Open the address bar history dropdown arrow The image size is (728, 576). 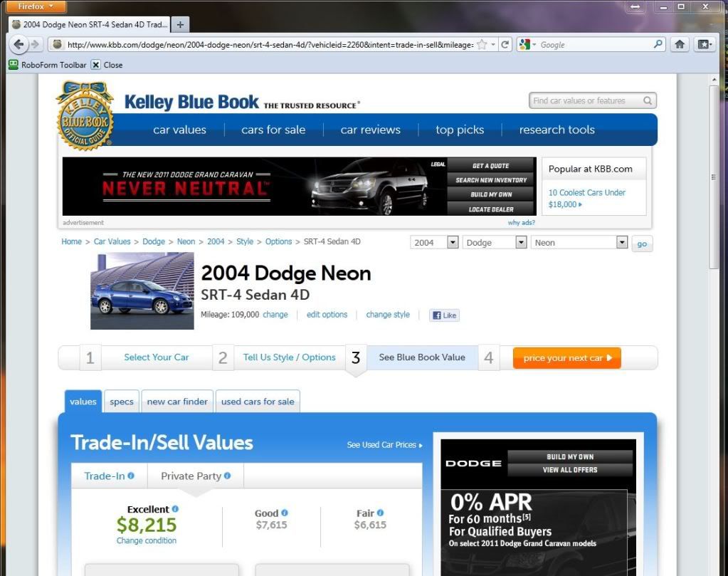pyautogui.click(x=493, y=45)
